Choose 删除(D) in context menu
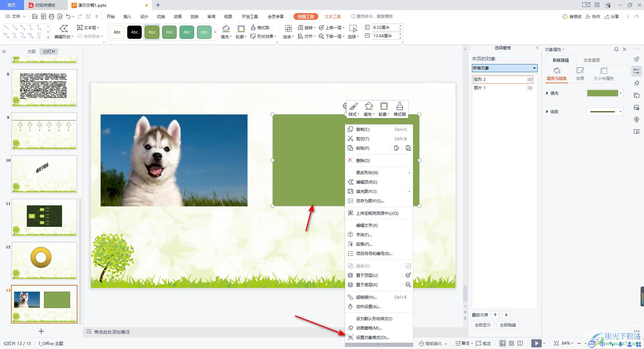 [x=379, y=160]
